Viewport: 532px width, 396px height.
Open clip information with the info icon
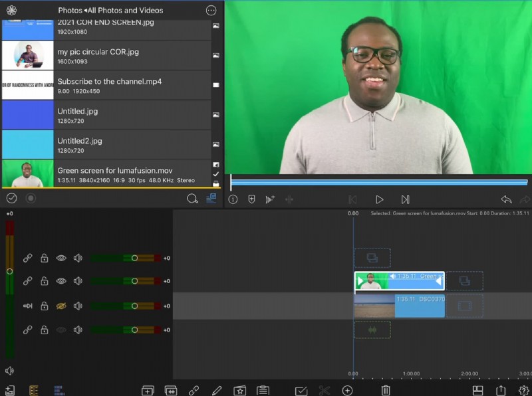(232, 199)
